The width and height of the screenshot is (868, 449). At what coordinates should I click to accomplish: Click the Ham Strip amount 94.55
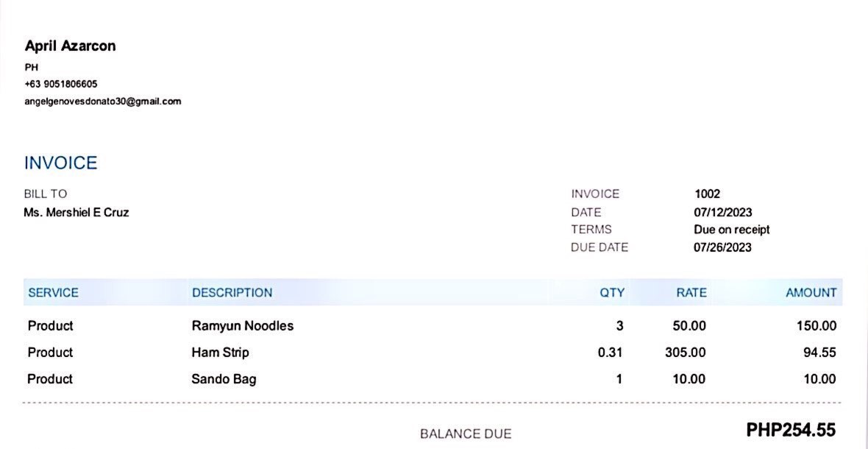tap(819, 353)
